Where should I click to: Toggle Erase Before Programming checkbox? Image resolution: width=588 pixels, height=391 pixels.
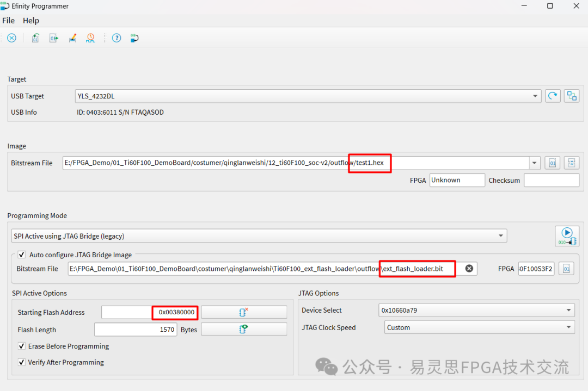[22, 346]
